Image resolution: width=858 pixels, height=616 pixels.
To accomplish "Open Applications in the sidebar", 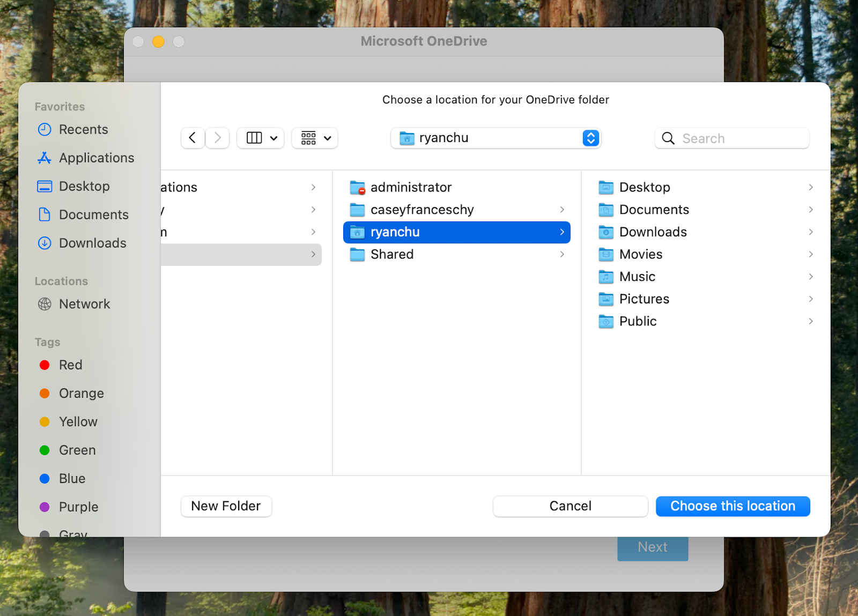I will [x=86, y=158].
